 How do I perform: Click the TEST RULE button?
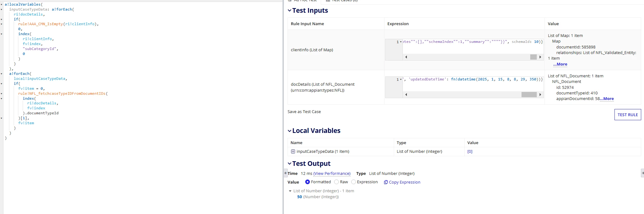point(628,115)
